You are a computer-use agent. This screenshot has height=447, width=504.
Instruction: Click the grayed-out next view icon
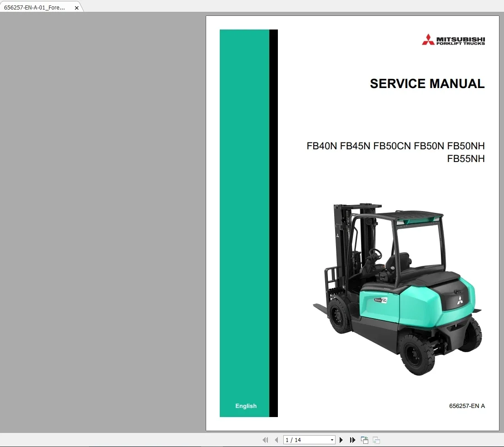coord(376,440)
